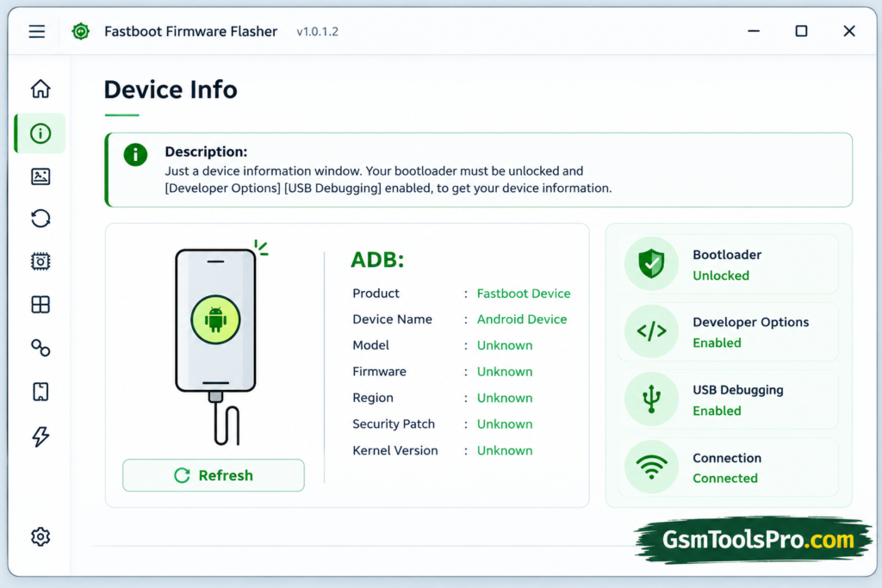Select the Product value Fastboot Device
The image size is (882, 588).
click(524, 294)
